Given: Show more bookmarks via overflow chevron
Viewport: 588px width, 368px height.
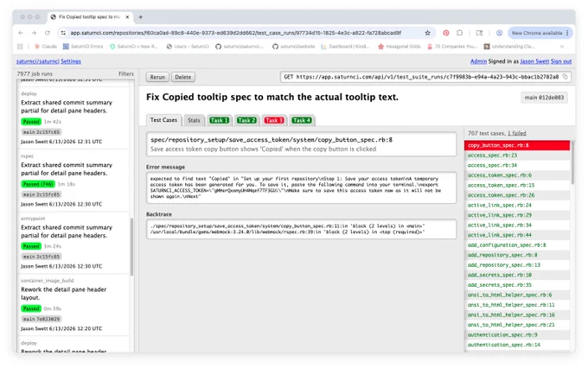Looking at the screenshot, I should pyautogui.click(x=562, y=47).
